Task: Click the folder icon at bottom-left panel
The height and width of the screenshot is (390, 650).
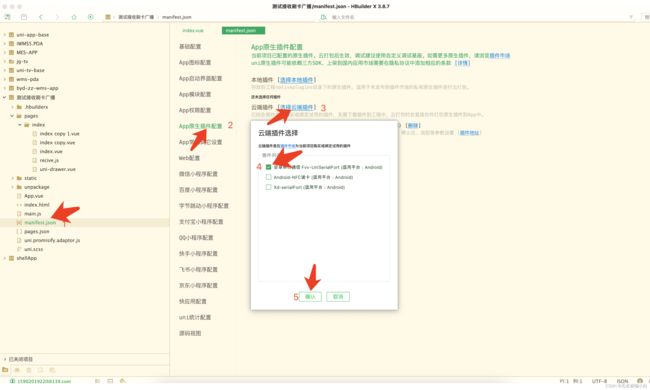Action: point(5,370)
